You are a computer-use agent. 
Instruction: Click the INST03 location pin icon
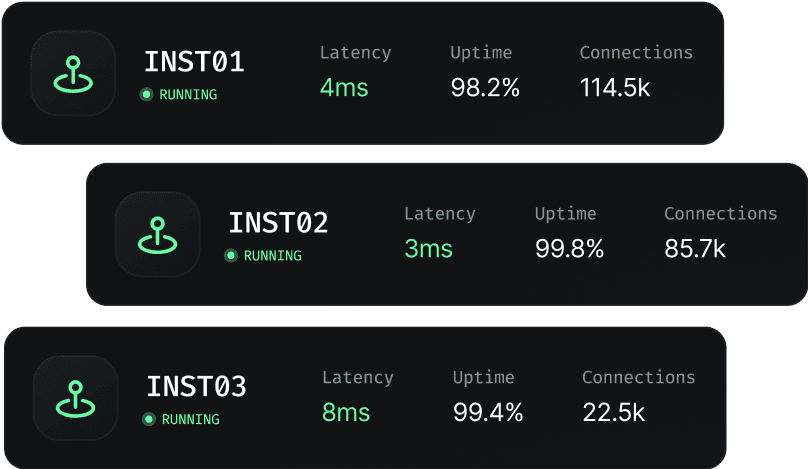click(75, 397)
